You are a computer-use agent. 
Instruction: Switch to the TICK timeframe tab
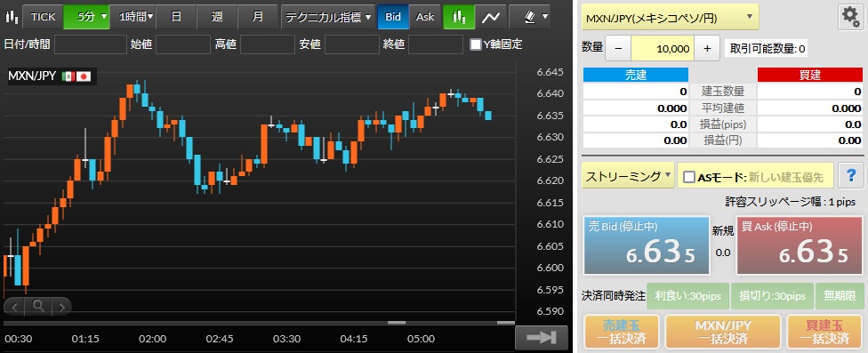(x=44, y=17)
